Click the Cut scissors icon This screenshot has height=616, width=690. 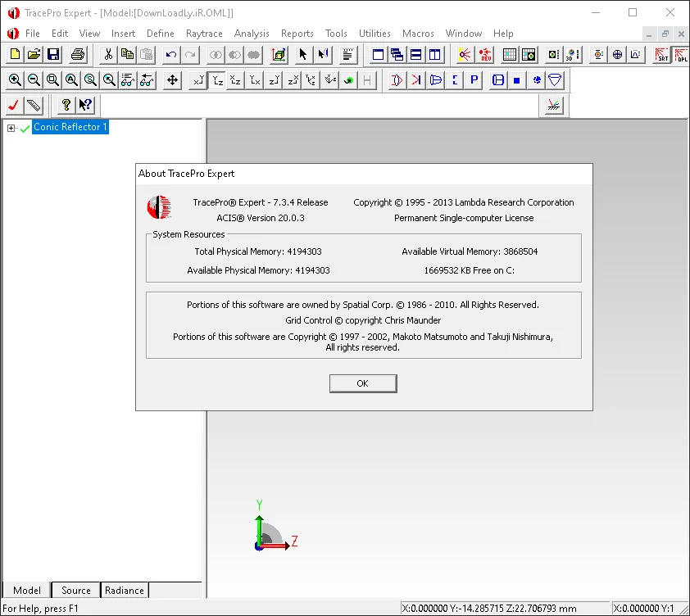(x=108, y=55)
